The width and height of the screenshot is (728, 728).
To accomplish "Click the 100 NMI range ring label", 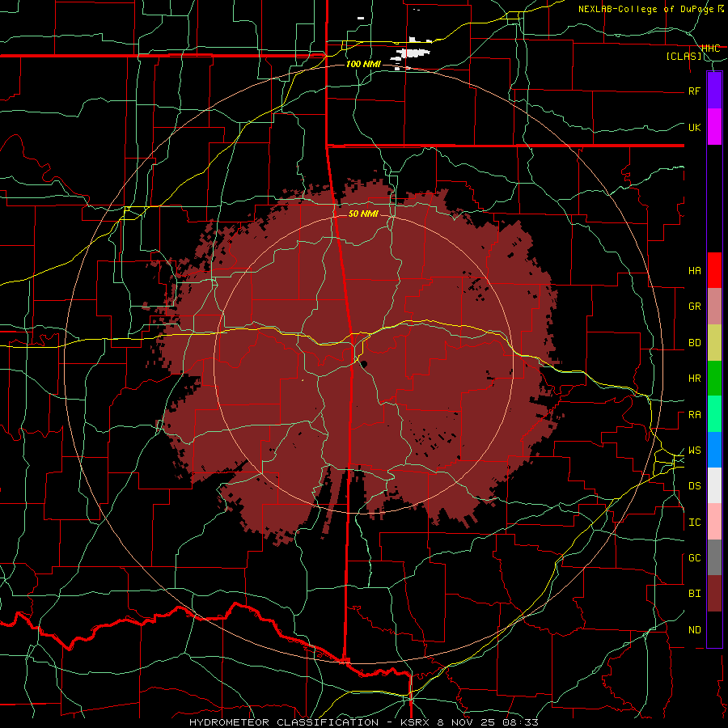I will coord(363,64).
